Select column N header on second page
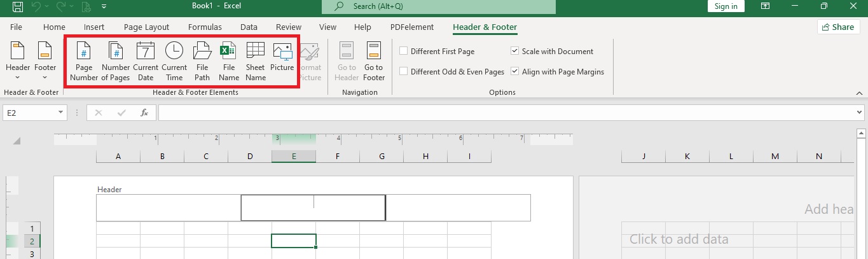This screenshot has height=259, width=868. (x=819, y=157)
